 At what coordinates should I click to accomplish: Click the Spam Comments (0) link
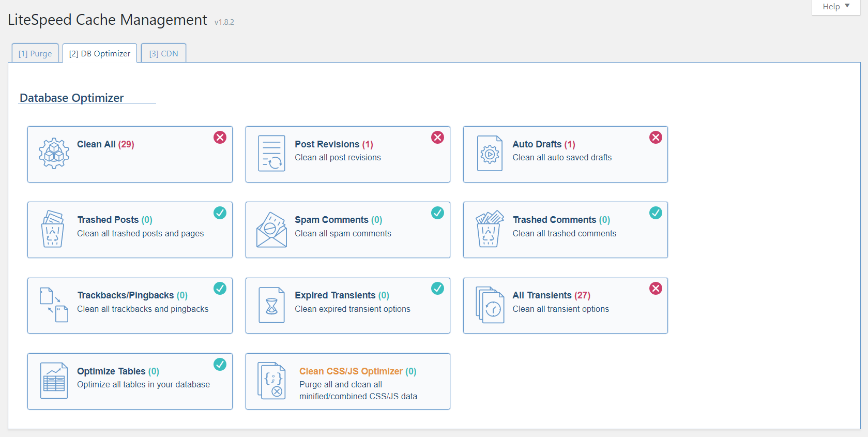tap(339, 220)
